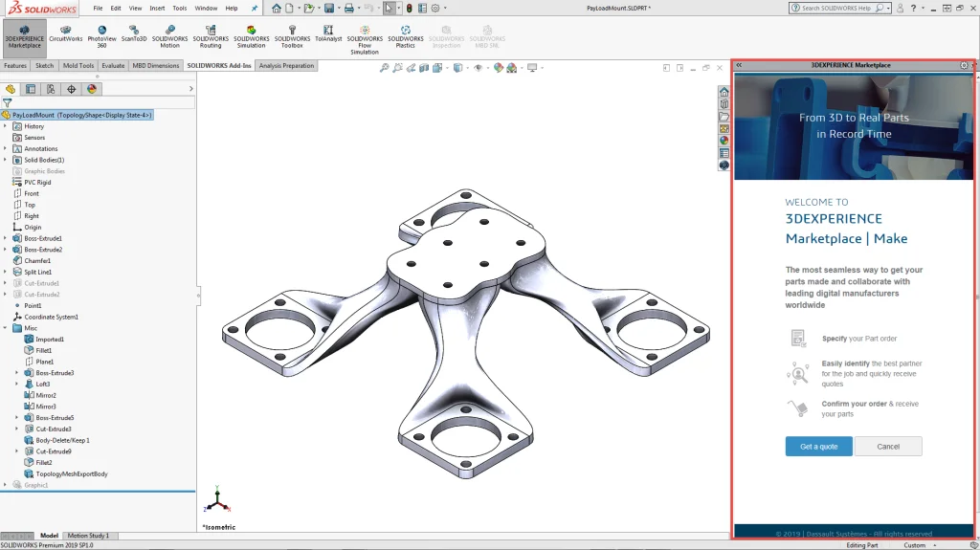Expand Solid Bodies(1) folder
The width and height of the screenshot is (980, 550).
click(6, 160)
